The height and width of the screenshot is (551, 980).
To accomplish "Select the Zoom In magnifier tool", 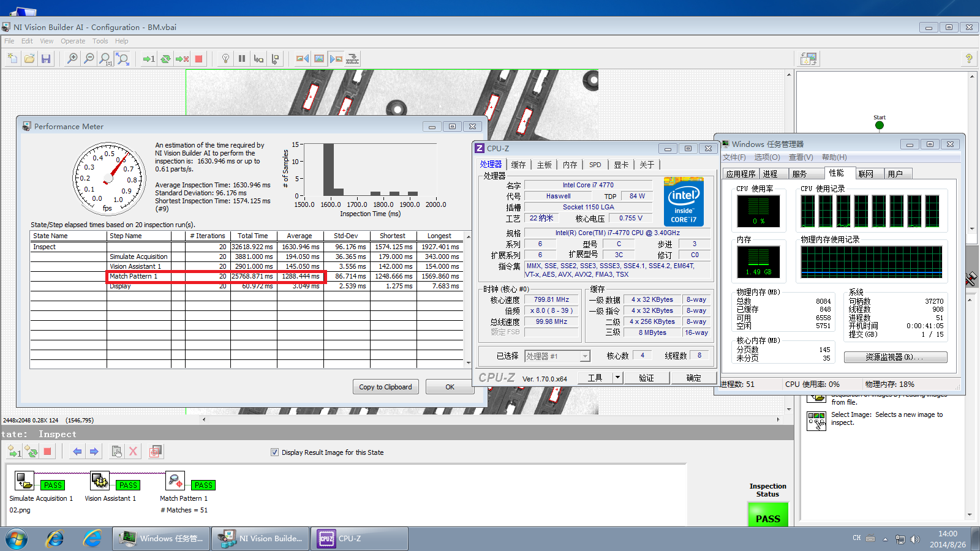I will pyautogui.click(x=72, y=59).
